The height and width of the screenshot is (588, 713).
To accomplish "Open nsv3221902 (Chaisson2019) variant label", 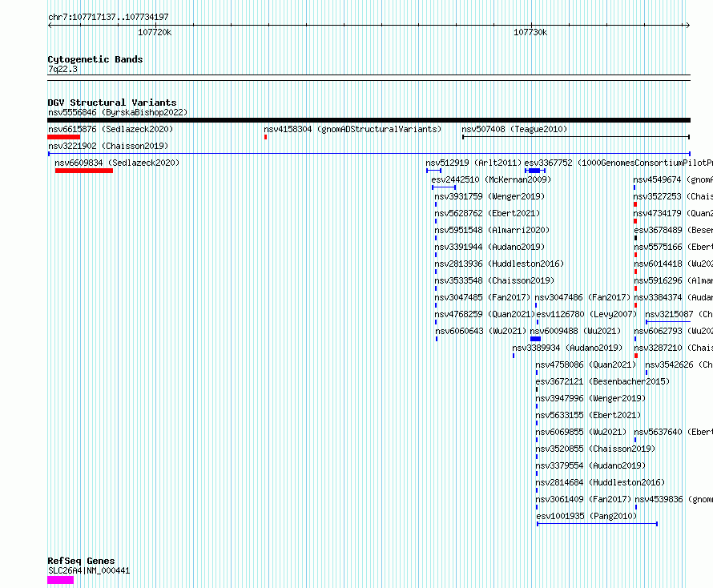I will (x=108, y=146).
